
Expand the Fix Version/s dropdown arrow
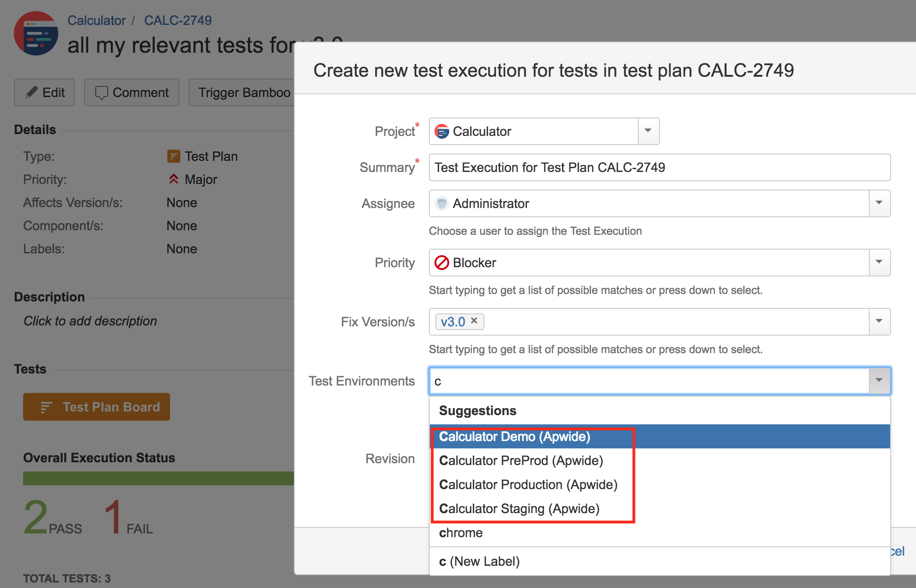pyautogui.click(x=879, y=322)
